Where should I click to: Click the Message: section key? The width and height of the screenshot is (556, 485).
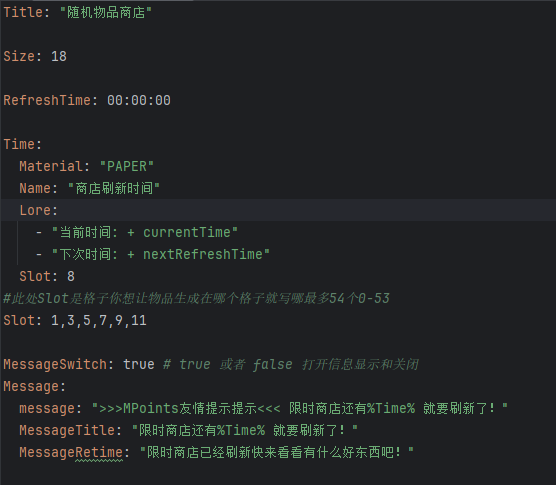click(x=34, y=386)
